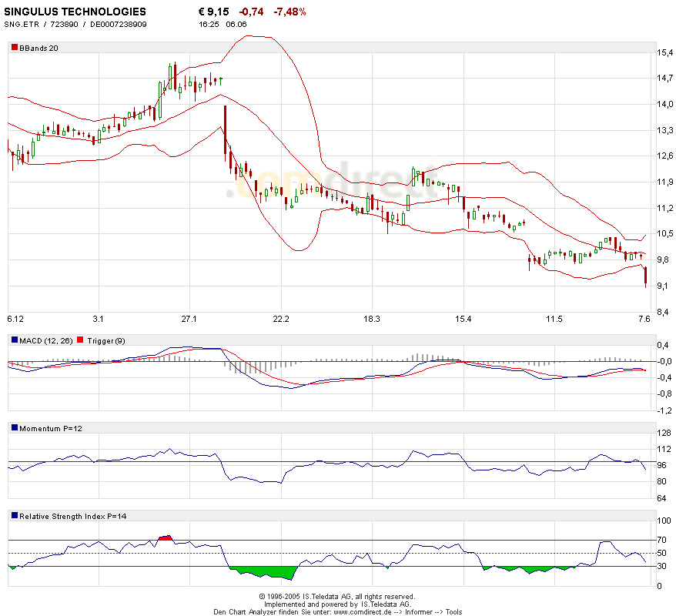Viewport: 676px width, 616px height.
Task: Click the percent change -7,48%
Action: [289, 12]
